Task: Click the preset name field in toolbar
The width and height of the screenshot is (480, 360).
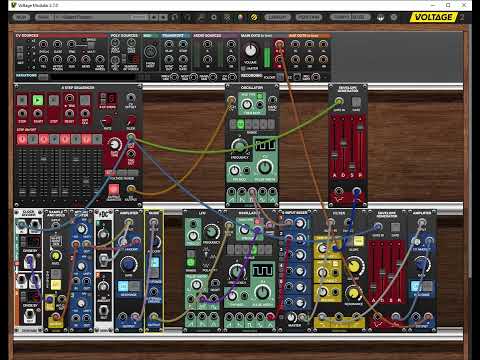Action: [x=100, y=17]
